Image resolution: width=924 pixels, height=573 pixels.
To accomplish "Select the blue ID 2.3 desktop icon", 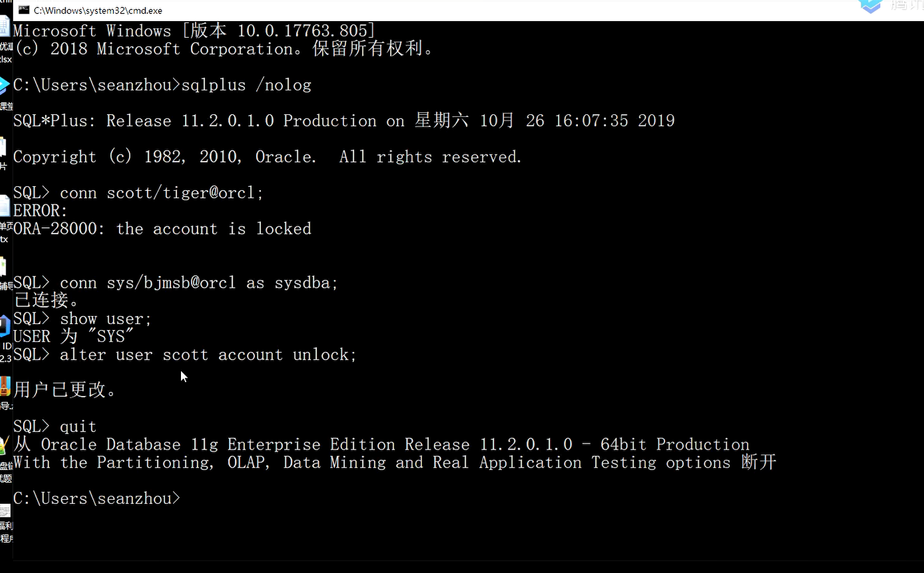I will tap(5, 339).
